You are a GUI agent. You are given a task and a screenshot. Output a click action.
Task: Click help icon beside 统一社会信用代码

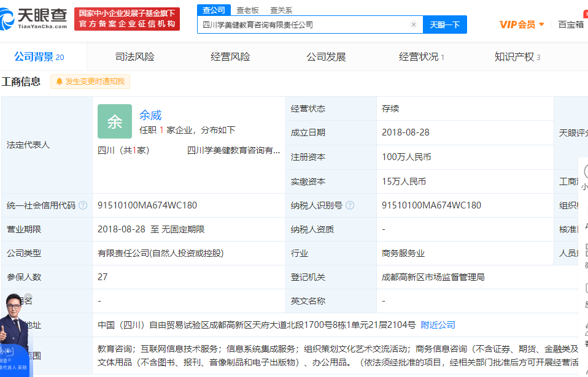click(83, 205)
